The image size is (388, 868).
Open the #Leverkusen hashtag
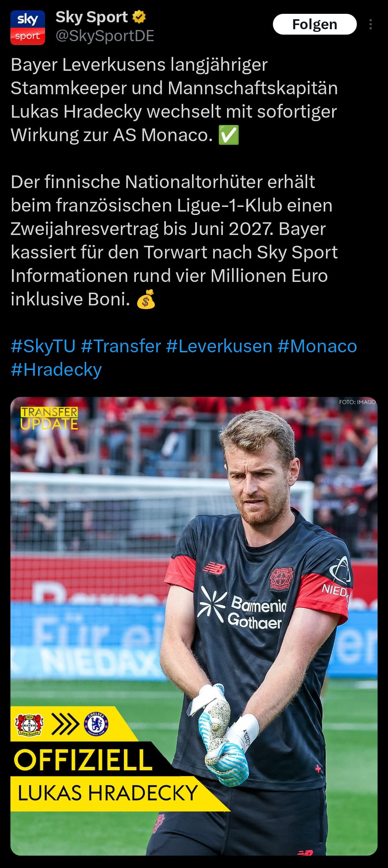(x=219, y=346)
